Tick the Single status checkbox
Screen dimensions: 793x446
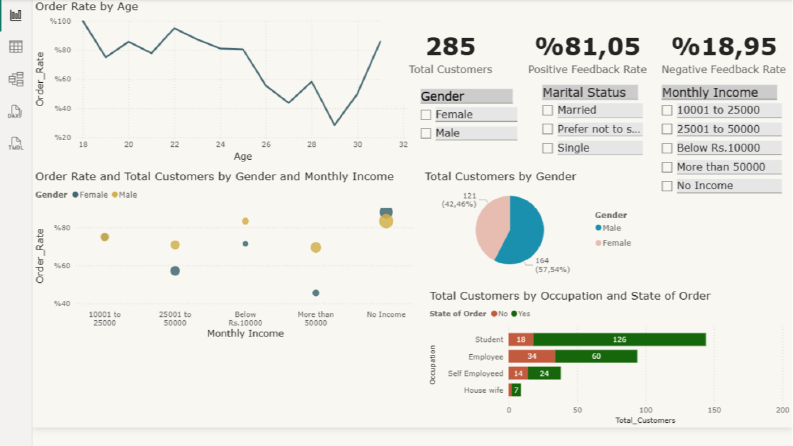click(547, 148)
